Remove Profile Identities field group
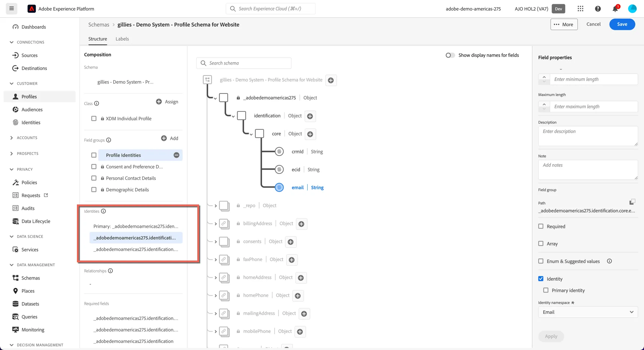The height and width of the screenshot is (350, 644). pos(176,155)
